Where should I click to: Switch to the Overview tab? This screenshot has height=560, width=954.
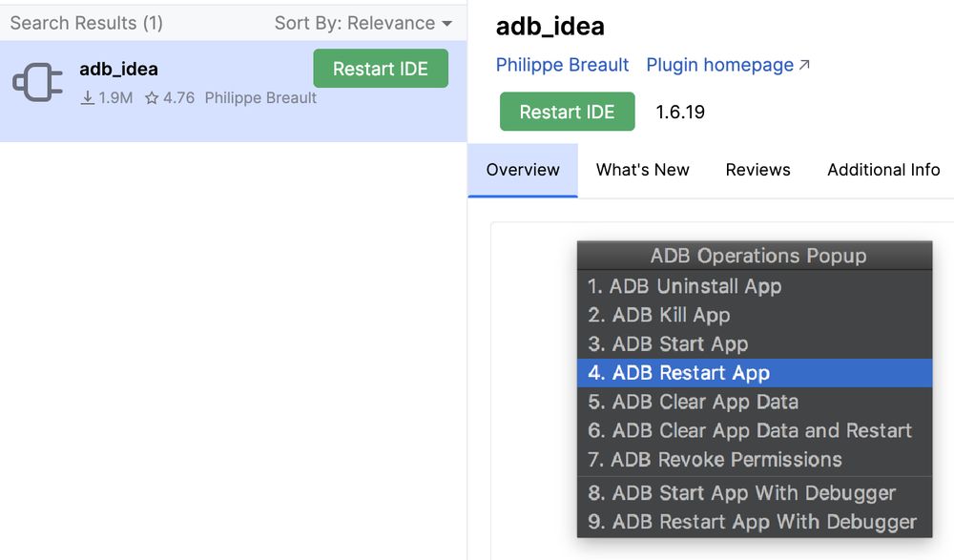523,170
